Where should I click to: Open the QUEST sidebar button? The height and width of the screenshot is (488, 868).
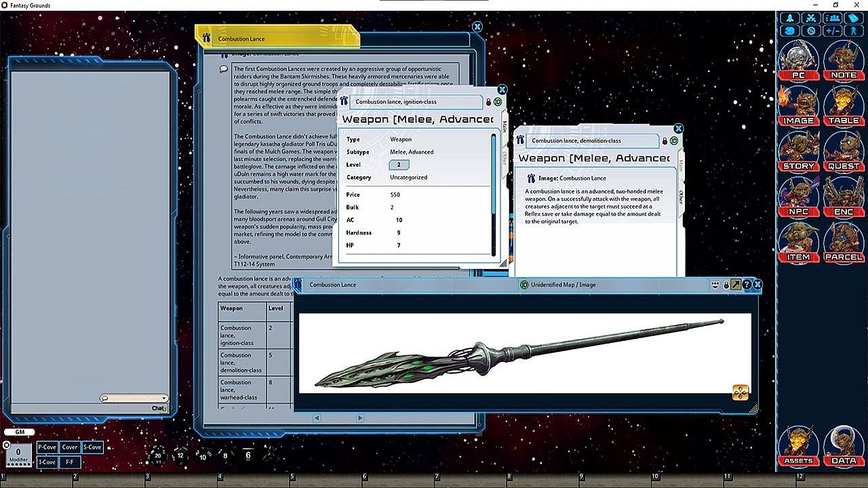[x=844, y=151]
